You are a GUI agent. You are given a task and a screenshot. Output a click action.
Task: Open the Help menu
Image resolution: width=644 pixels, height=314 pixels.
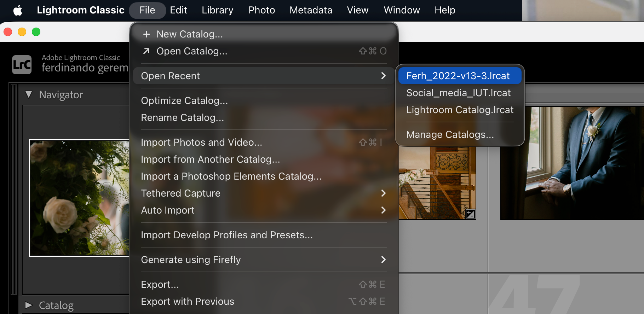tap(445, 10)
